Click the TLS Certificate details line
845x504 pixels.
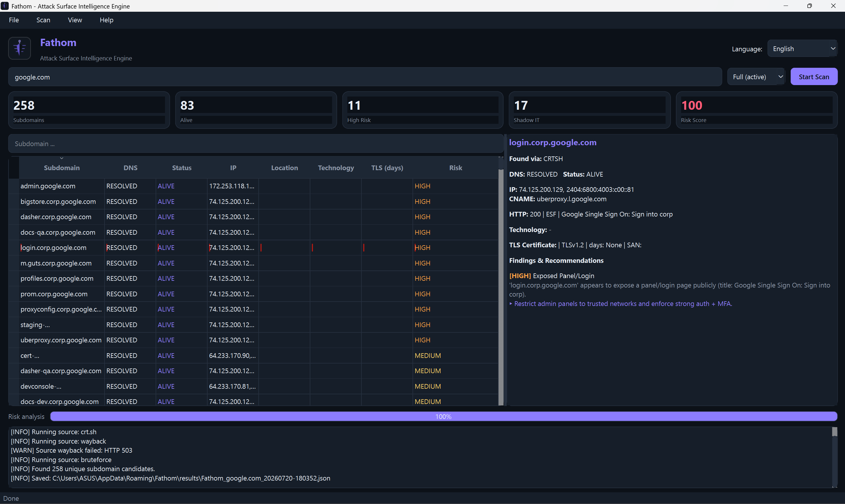coord(575,245)
